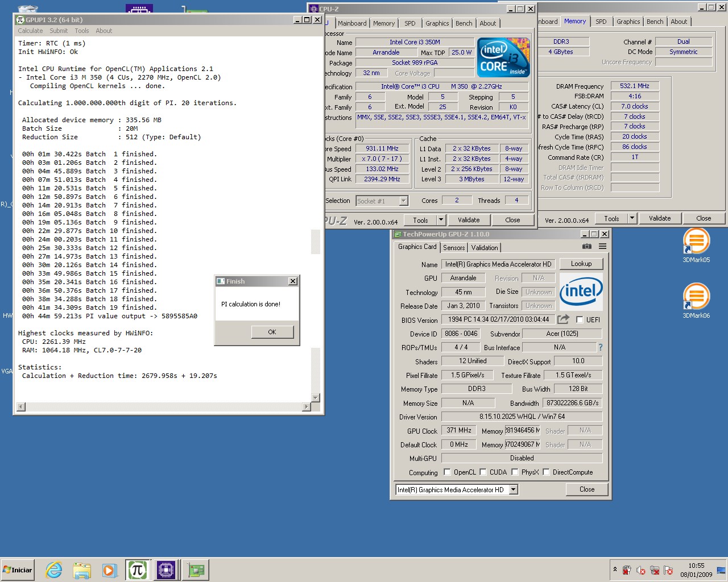Toggle the DirectCompute checkbox
The image size is (728, 582).
[x=546, y=472]
